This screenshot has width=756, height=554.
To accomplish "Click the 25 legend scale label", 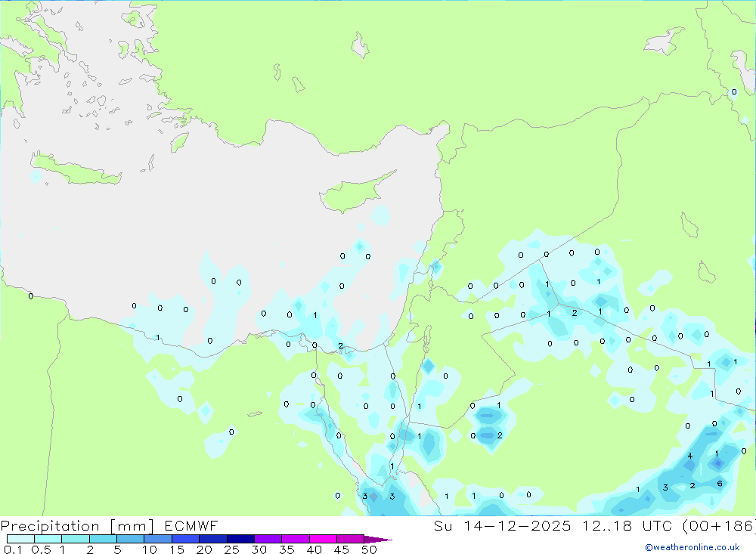I will point(231,549).
